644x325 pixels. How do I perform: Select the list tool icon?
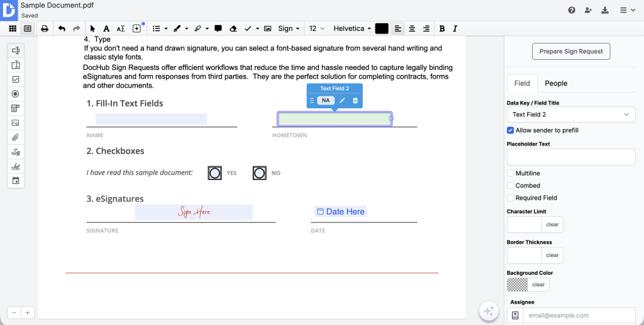pos(156,28)
